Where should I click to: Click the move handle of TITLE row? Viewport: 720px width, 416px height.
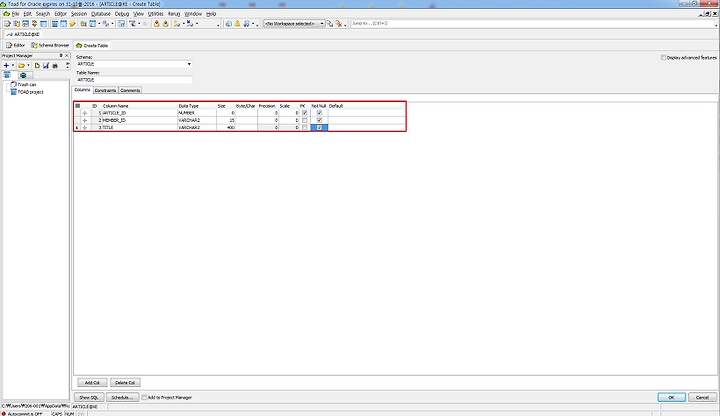[x=85, y=128]
